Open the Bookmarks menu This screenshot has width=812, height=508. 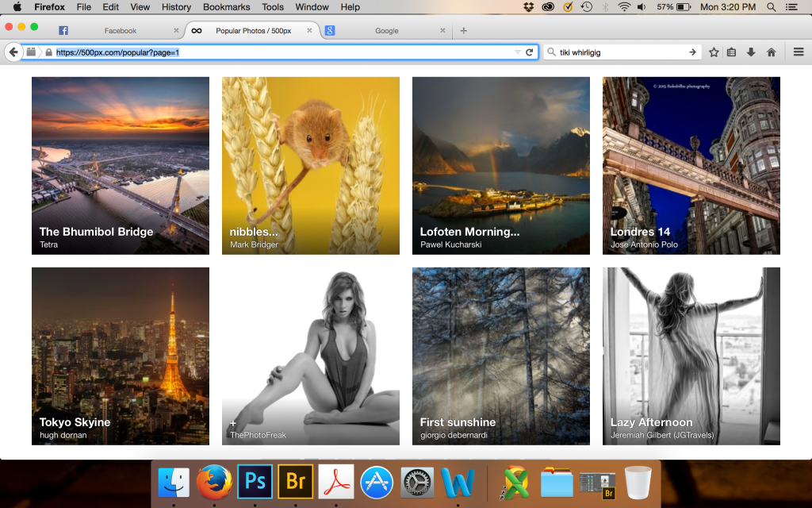[x=226, y=7]
